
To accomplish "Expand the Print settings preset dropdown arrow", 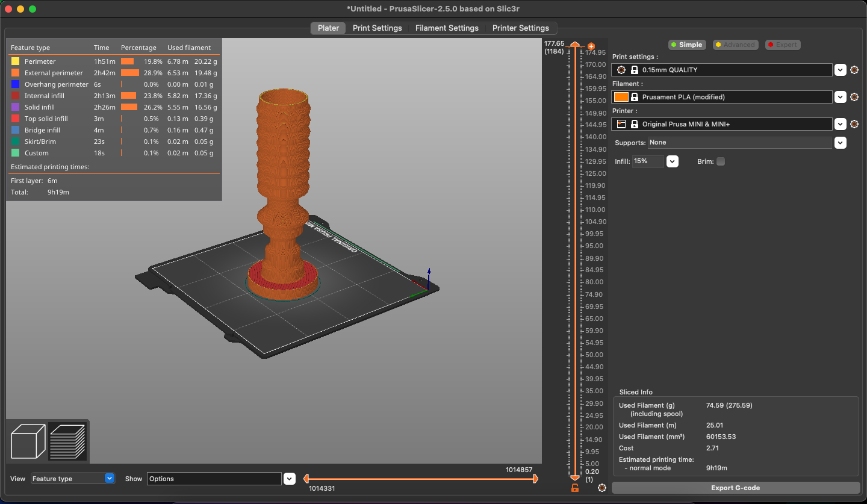I will point(841,70).
